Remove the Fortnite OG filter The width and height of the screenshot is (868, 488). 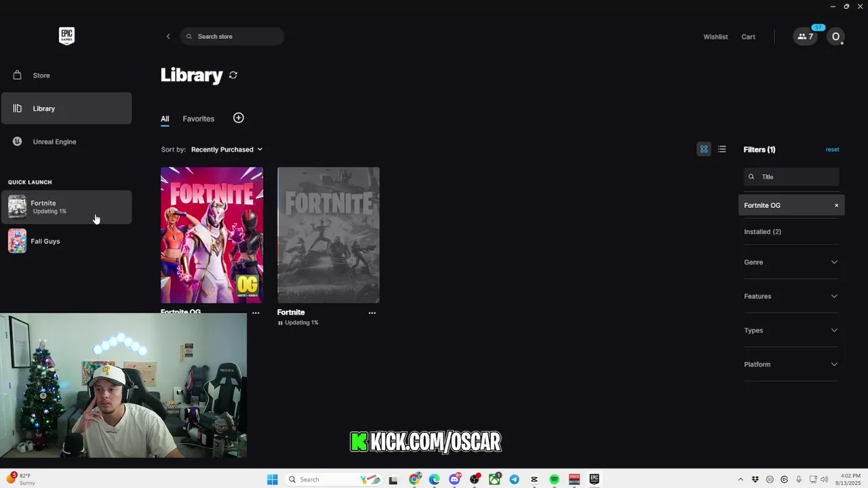pos(836,205)
